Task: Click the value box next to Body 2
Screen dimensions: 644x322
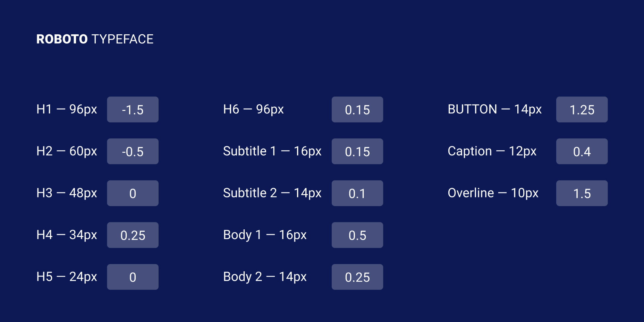Action: click(x=357, y=277)
